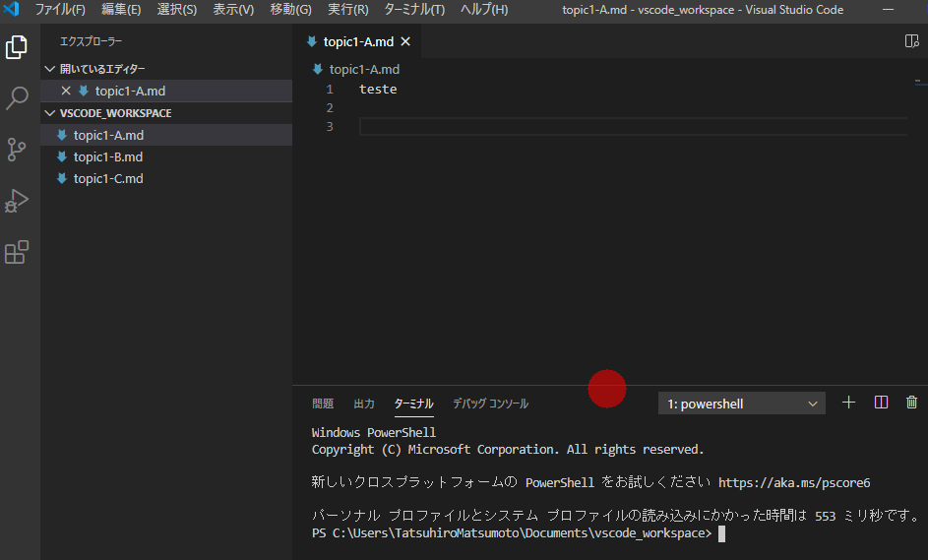Open the https://aka.ms/pscore6 link

794,482
